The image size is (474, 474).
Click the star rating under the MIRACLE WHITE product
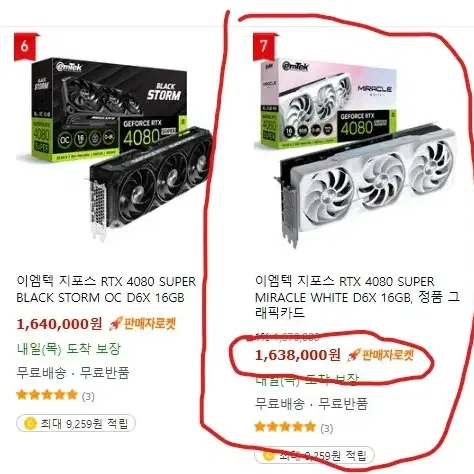pos(285,427)
